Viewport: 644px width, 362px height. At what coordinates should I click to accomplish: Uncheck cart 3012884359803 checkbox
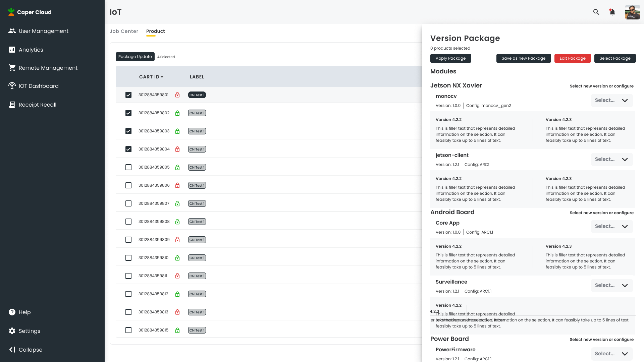point(128,131)
